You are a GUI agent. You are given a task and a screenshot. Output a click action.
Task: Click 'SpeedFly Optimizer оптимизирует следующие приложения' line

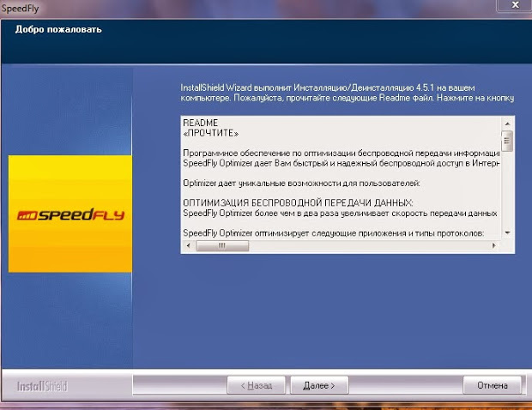333,233
